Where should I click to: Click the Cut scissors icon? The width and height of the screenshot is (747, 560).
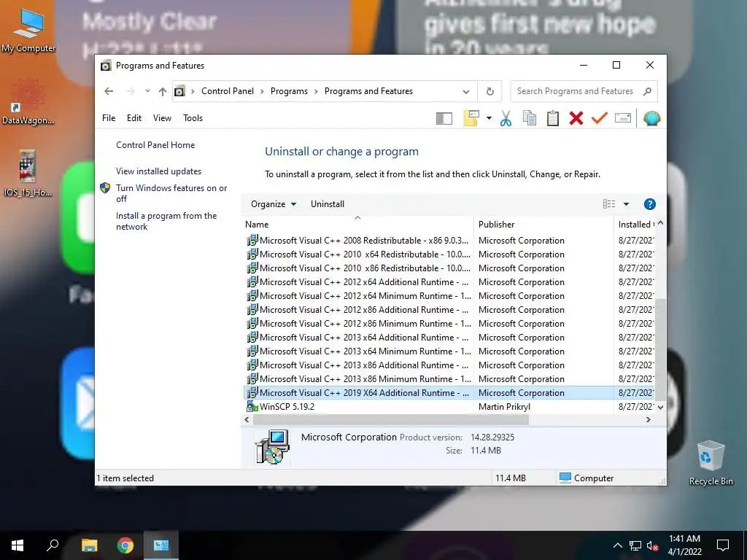506,118
